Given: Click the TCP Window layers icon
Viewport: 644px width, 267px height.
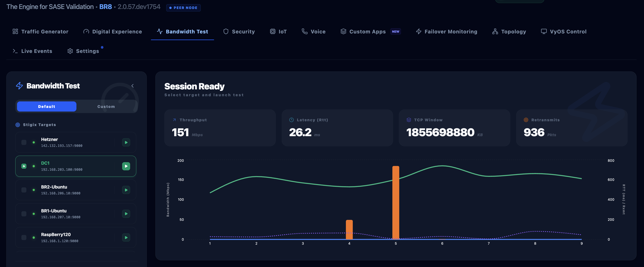Looking at the screenshot, I should [409, 120].
